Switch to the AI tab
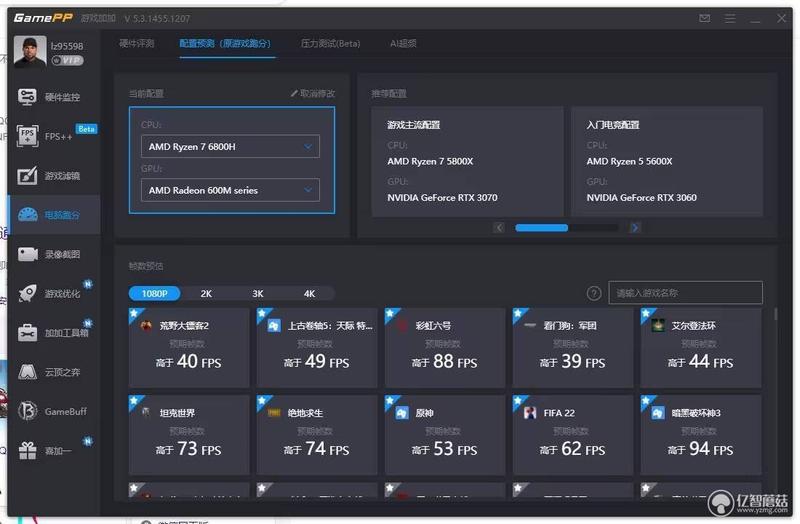 (x=403, y=43)
